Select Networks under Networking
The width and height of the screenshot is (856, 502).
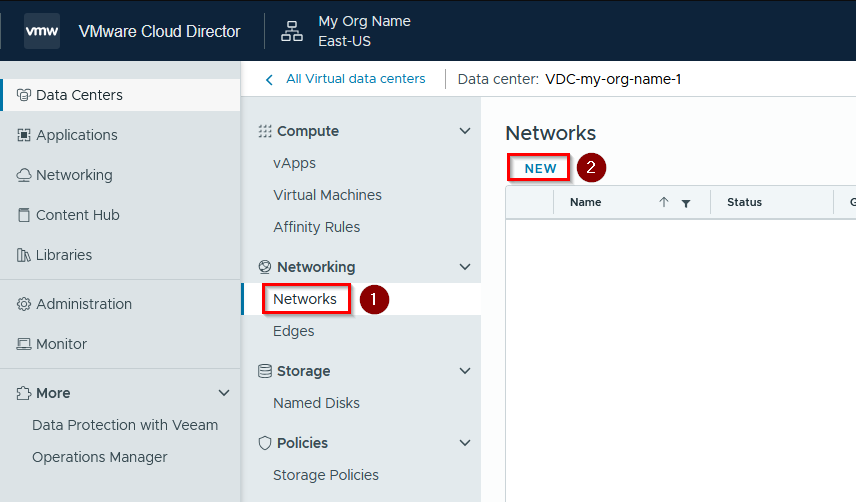click(x=305, y=299)
